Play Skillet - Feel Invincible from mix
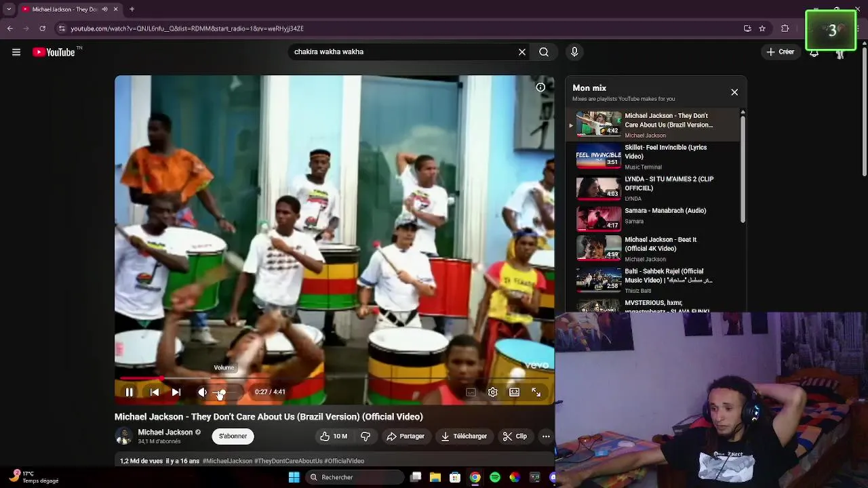Image resolution: width=868 pixels, height=488 pixels. click(652, 157)
